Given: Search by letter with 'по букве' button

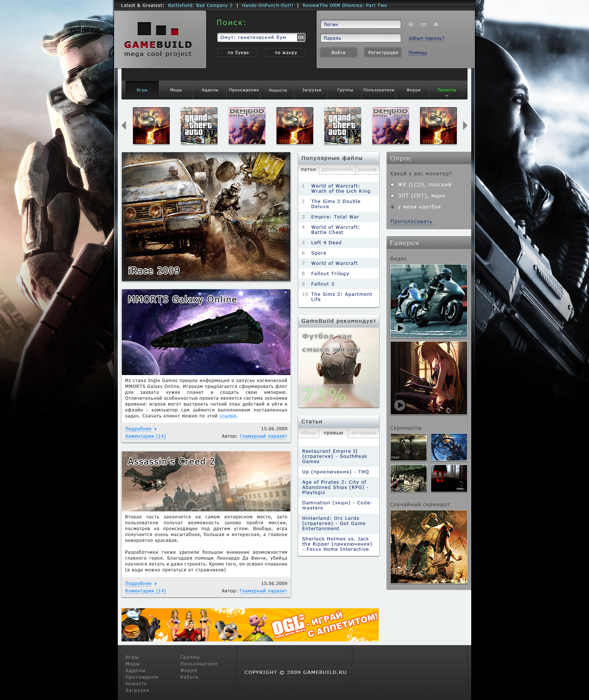Looking at the screenshot, I should click(x=238, y=53).
